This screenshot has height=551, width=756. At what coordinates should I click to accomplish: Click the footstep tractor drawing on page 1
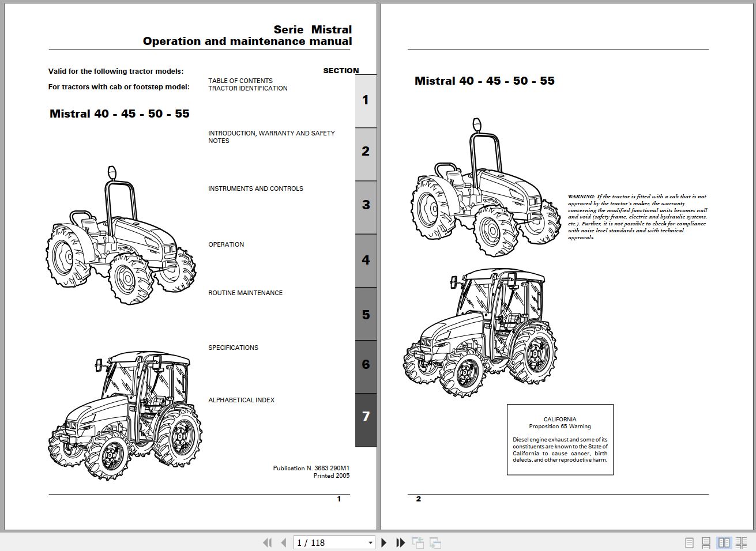(x=121, y=235)
